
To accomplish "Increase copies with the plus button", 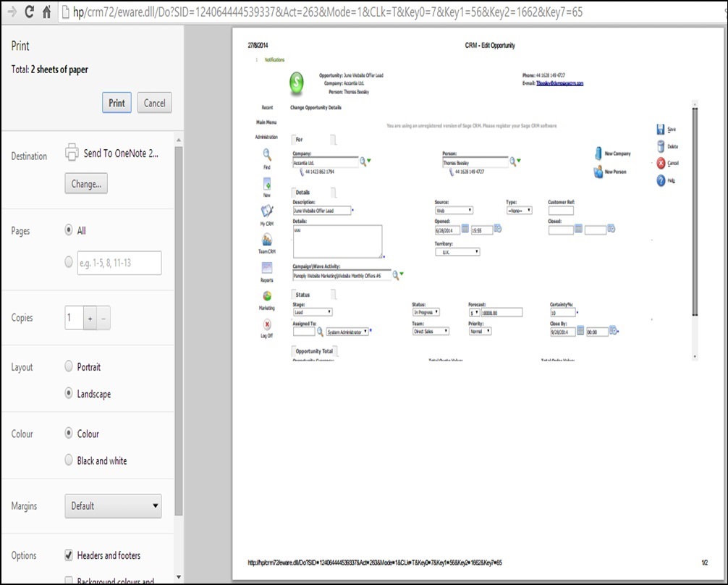I will pyautogui.click(x=90, y=318).
